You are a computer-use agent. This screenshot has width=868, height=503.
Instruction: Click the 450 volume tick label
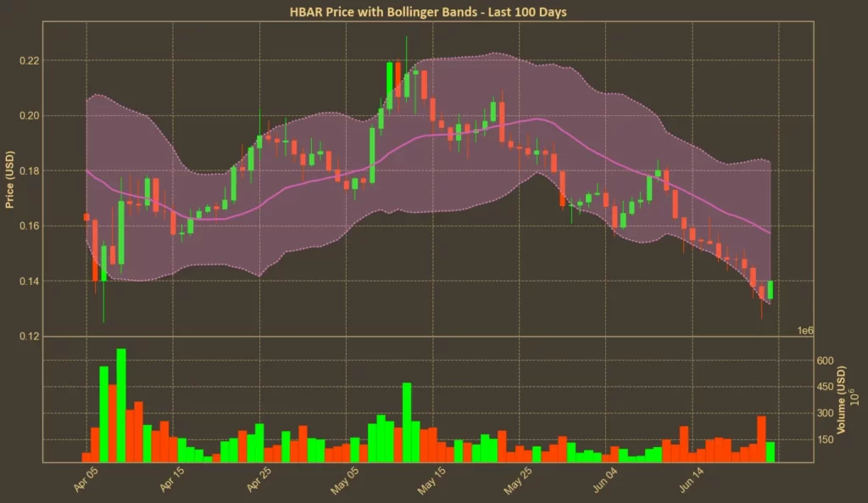click(825, 387)
